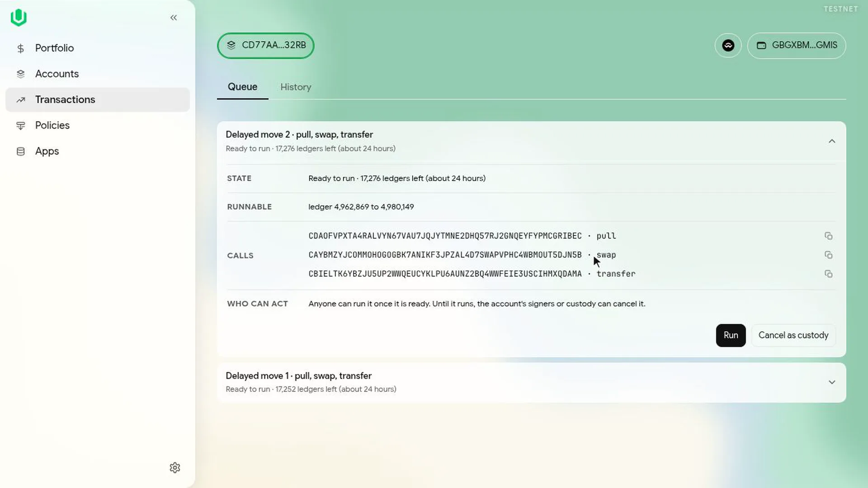
Task: Copy the transfer call contract address
Action: coord(829,274)
